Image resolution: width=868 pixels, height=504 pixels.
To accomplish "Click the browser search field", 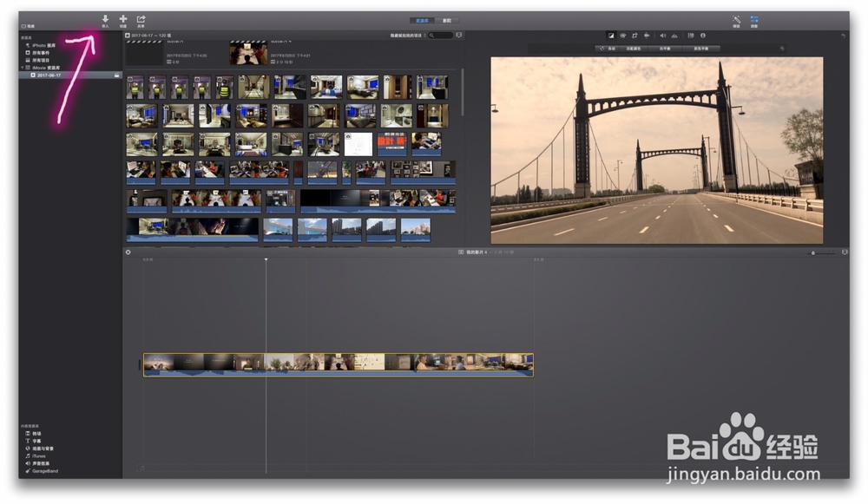I will point(441,36).
